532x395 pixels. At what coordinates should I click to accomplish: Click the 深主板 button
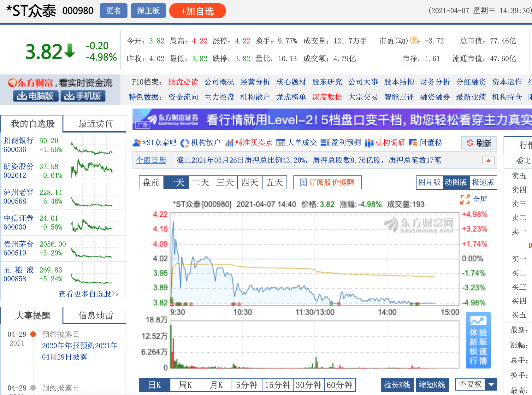coord(148,11)
